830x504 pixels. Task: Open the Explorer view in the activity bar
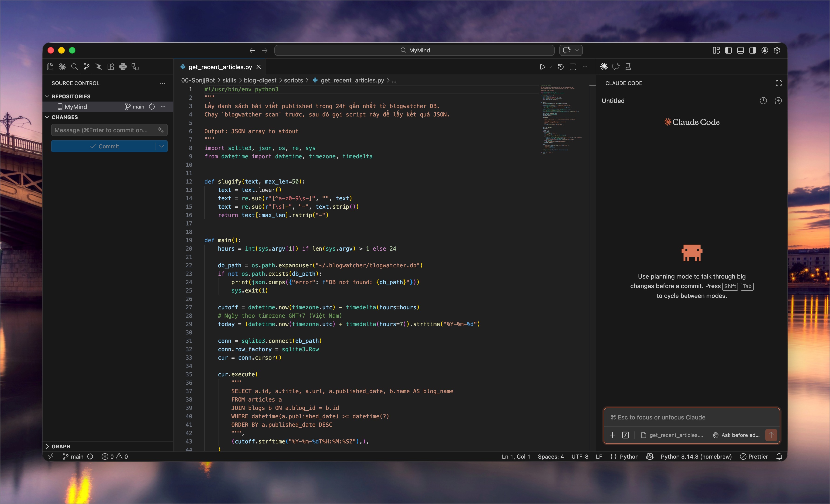(50, 66)
